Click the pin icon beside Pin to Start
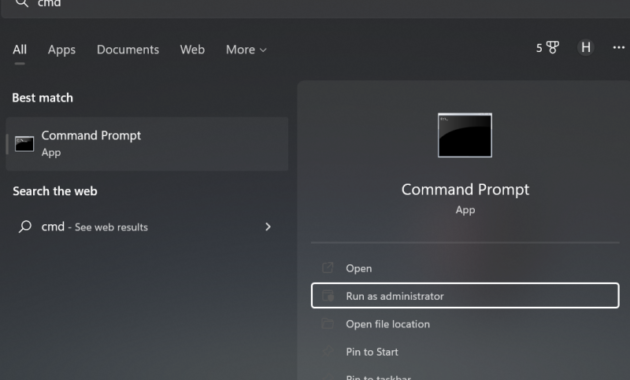The image size is (630, 380). click(328, 351)
